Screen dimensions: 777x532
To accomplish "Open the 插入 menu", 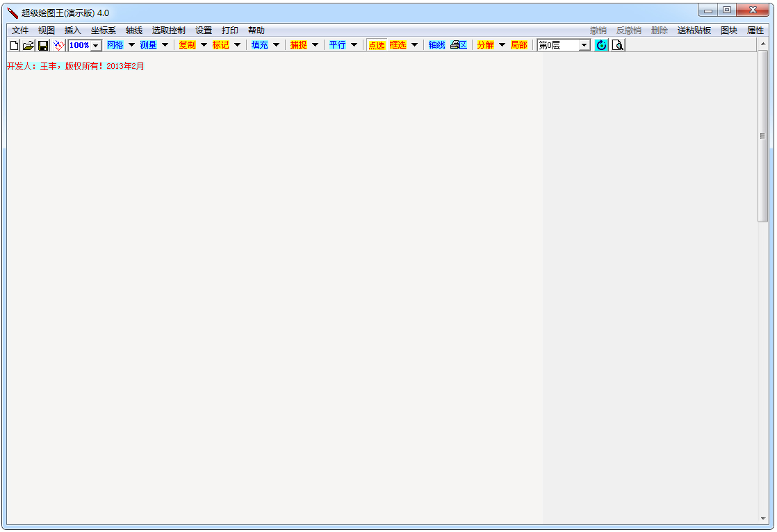I will click(73, 31).
